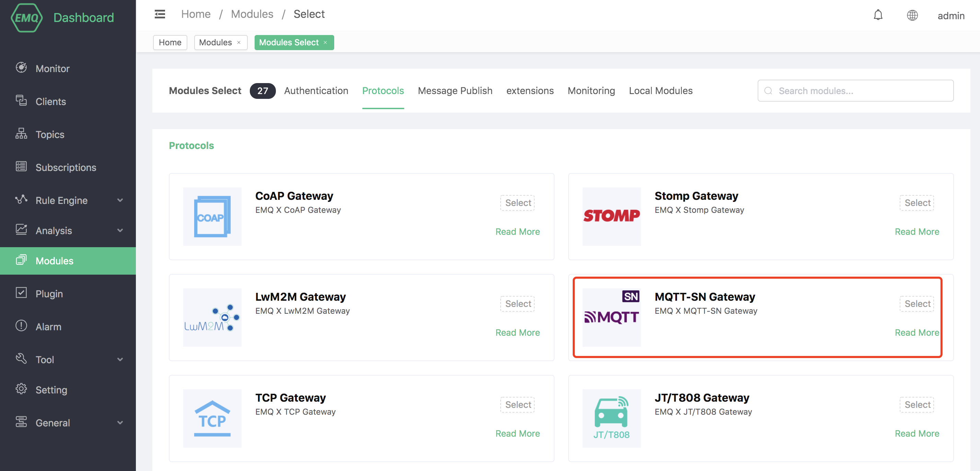This screenshot has height=471, width=980.
Task: Select the CoAP Gateway module
Action: 517,203
